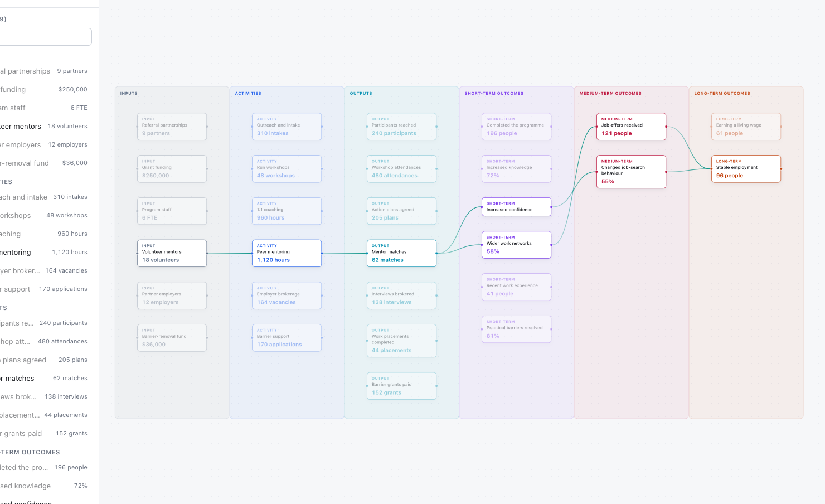Select the Practical barriers resolved outcome node
The width and height of the screenshot is (825, 504).
(516, 329)
